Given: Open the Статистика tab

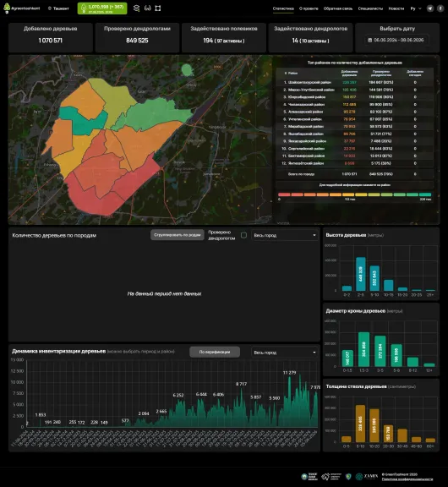Looking at the screenshot, I should (283, 8).
